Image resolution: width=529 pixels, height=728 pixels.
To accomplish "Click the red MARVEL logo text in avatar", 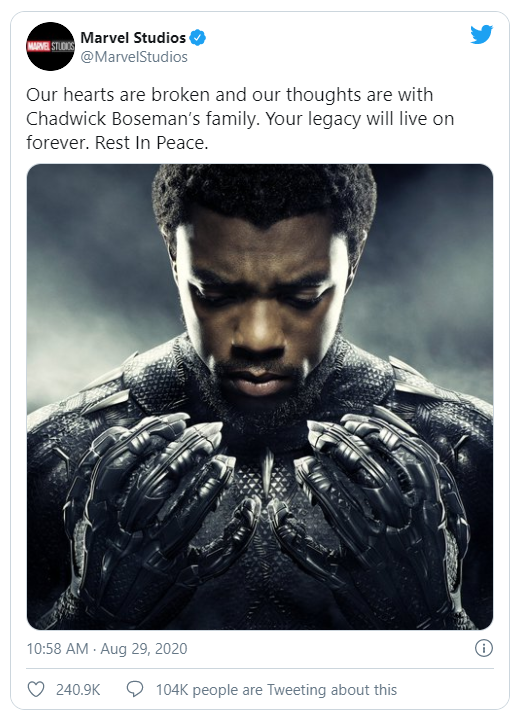I will (x=39, y=46).
